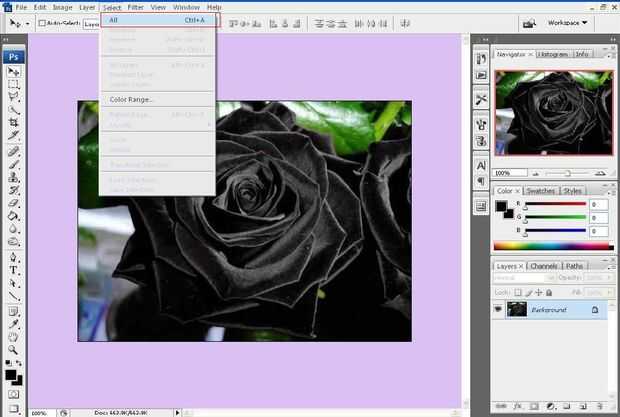The image size is (620, 417).
Task: Click the Go to Bridge icon
Action: (x=529, y=24)
